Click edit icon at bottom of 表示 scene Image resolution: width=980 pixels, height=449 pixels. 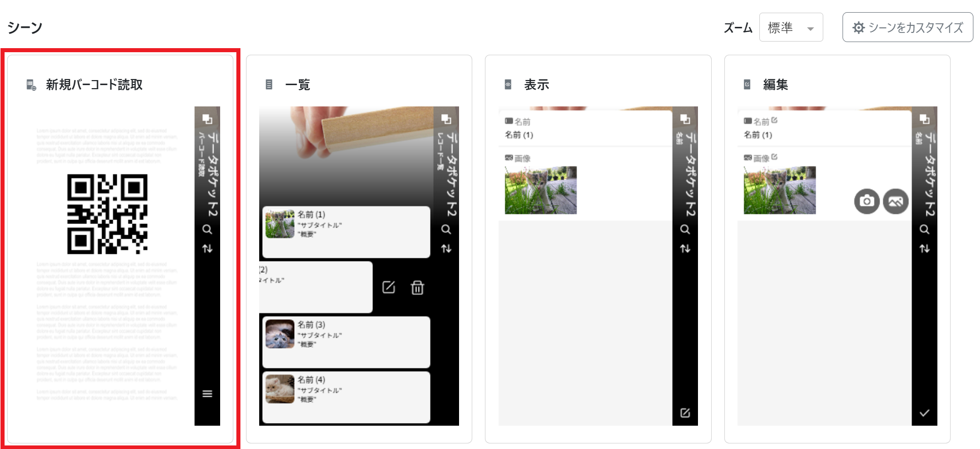tap(685, 413)
